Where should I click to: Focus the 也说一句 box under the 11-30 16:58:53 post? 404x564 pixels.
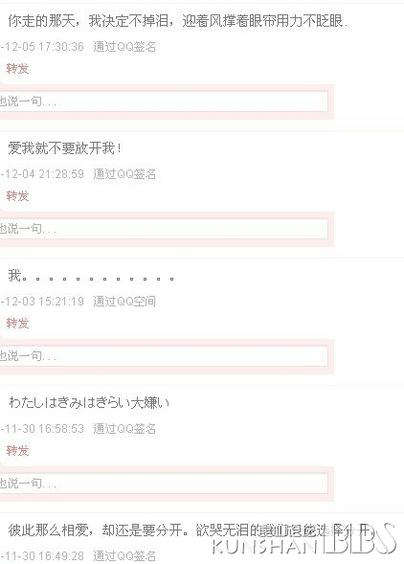(164, 483)
